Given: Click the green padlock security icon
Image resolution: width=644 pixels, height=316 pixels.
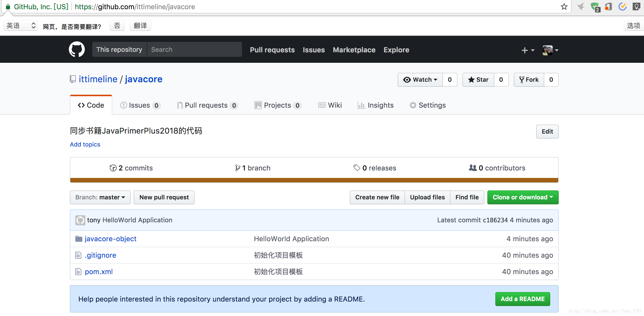Looking at the screenshot, I should (x=8, y=7).
